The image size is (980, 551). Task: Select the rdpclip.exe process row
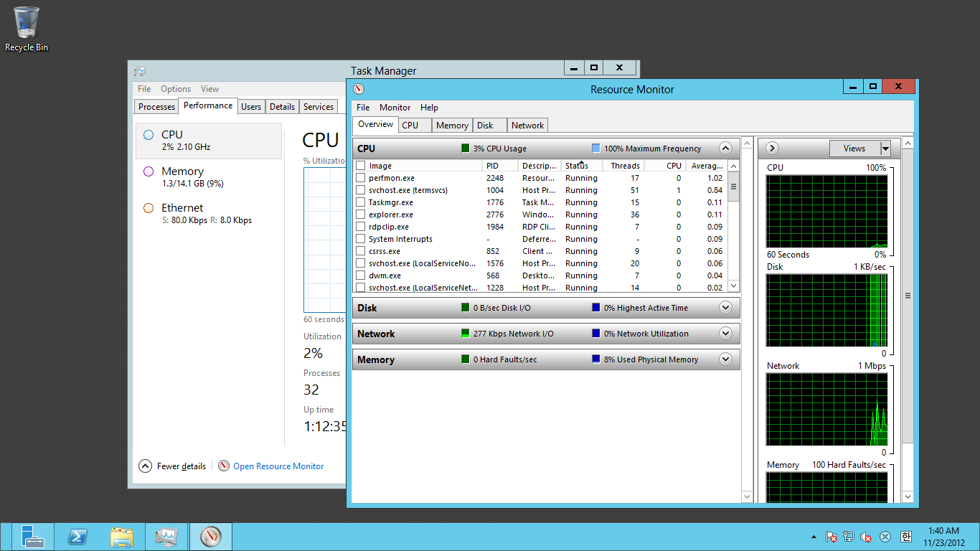(x=540, y=227)
